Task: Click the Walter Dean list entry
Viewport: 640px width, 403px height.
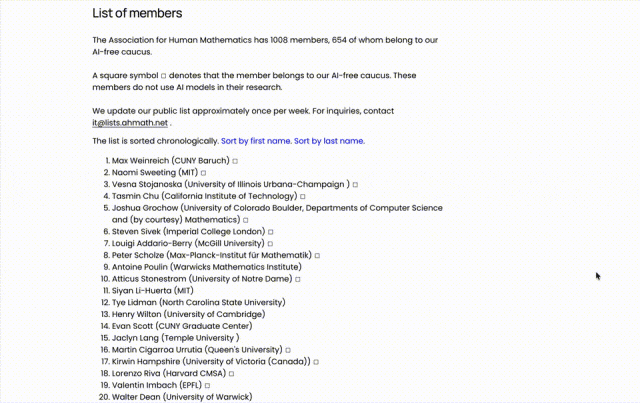Action: click(x=182, y=397)
